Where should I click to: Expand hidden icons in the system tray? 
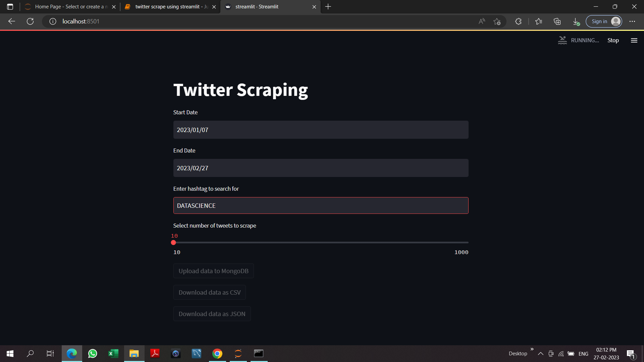540,354
